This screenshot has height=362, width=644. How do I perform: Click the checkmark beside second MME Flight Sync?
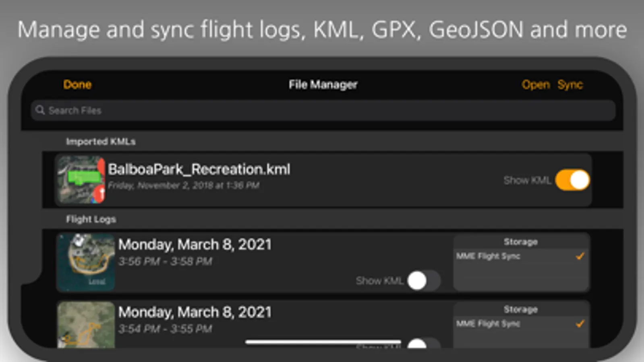(580, 324)
